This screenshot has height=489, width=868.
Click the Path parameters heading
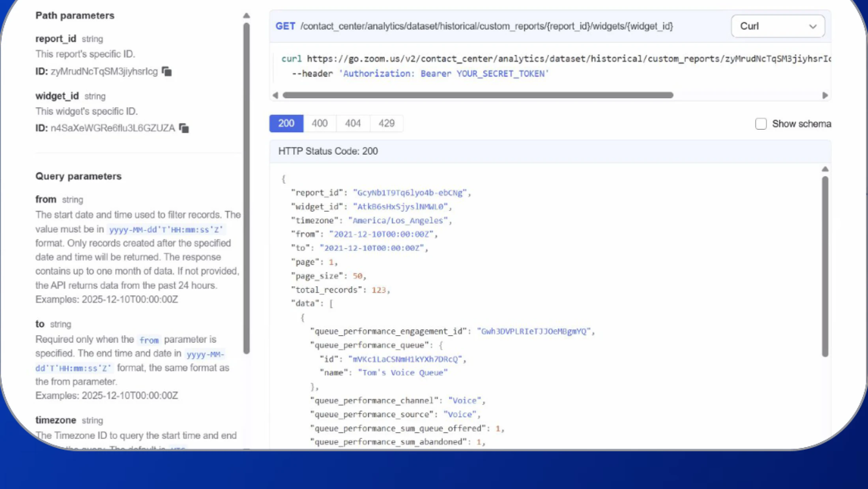point(75,15)
